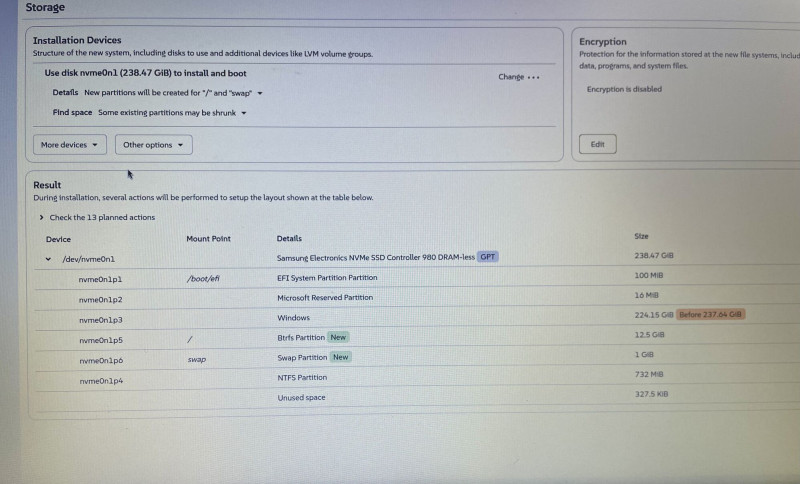Click the GPT label badge
800x484 pixels.
(x=487, y=257)
